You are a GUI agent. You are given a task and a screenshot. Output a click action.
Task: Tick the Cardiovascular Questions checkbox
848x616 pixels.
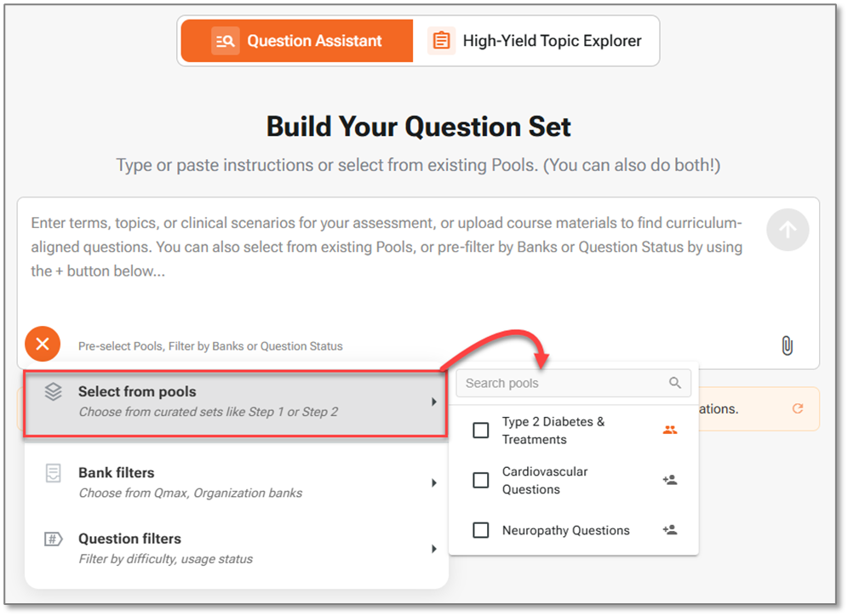[x=481, y=481]
